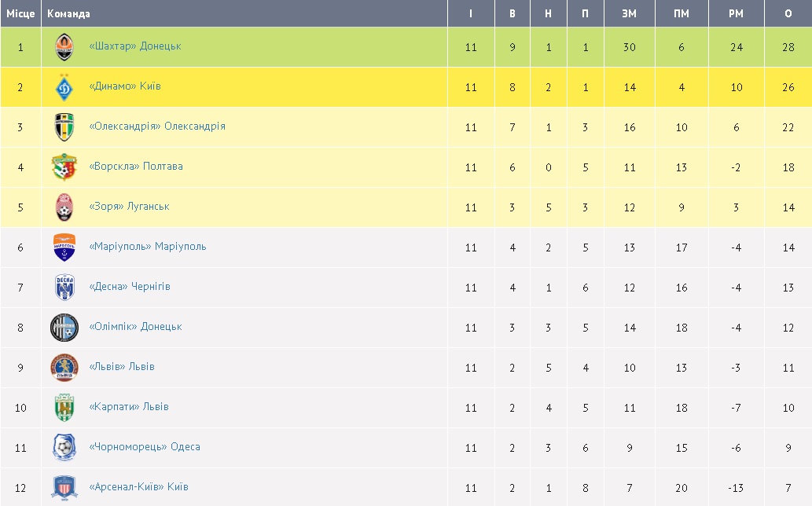The image size is (812, 506).
Task: Open the «Чорноморець» Одеса team link
Action: point(145,447)
